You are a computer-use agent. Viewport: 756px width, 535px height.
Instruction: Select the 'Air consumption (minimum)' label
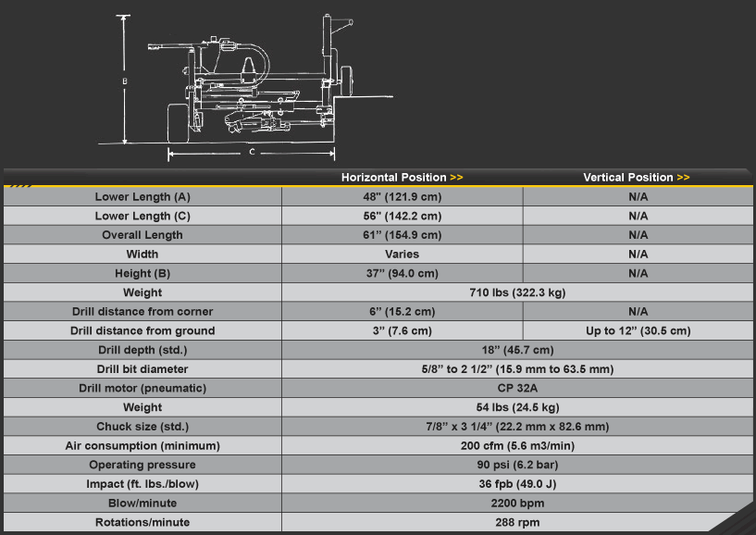[x=143, y=446]
